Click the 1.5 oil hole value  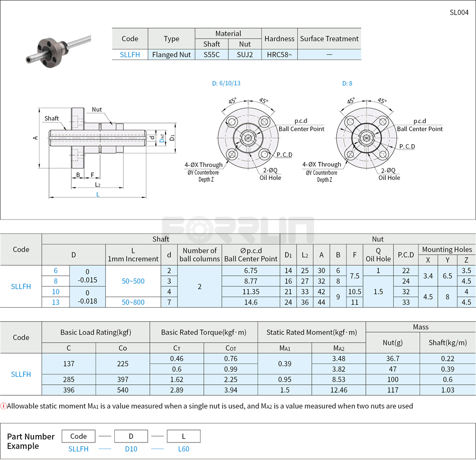tap(378, 292)
